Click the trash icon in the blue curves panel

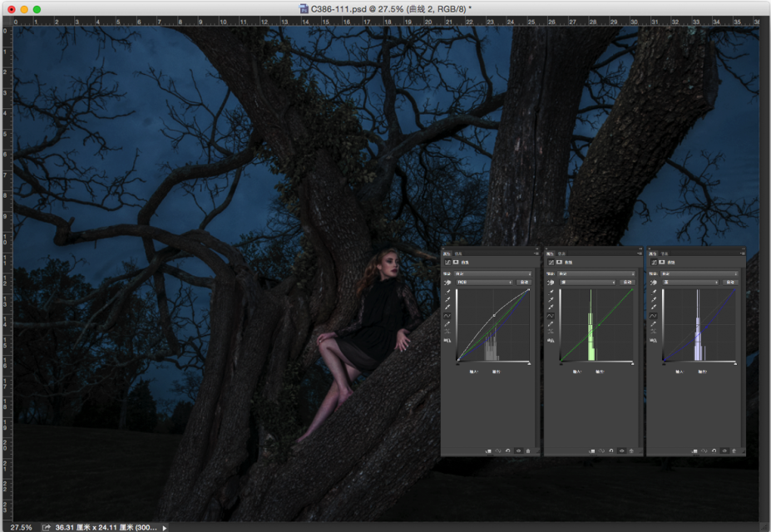tap(734, 451)
